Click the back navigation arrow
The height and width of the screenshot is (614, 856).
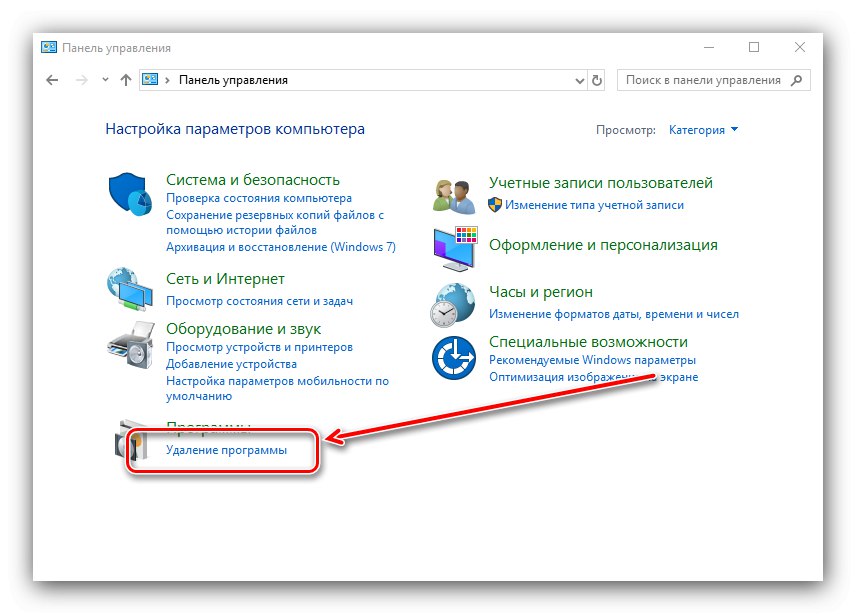tap(52, 80)
